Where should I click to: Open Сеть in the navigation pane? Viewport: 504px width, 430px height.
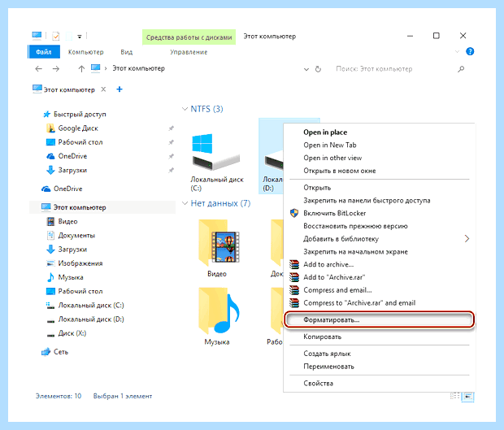[x=54, y=352]
